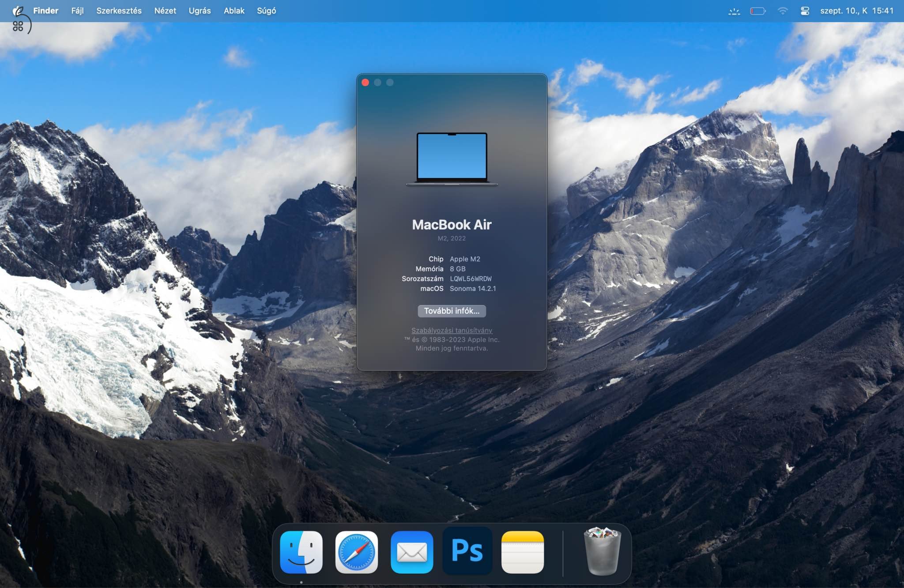Click the battery status icon
The height and width of the screenshot is (588, 904).
click(758, 11)
